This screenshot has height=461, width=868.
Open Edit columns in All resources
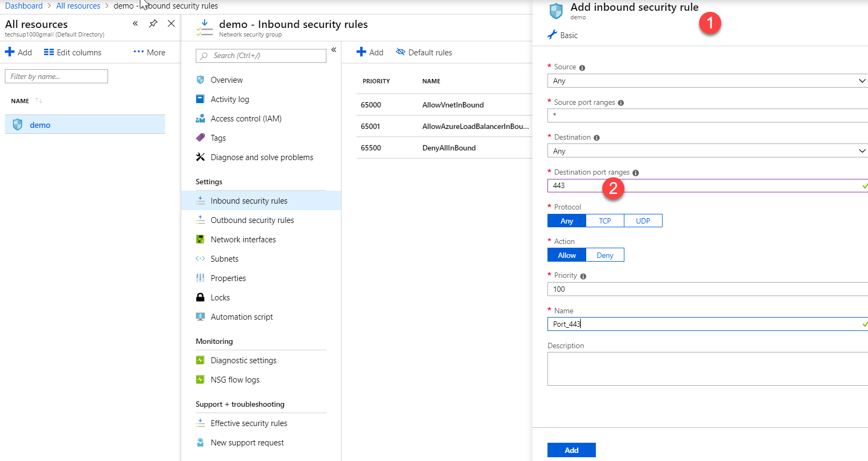click(73, 52)
